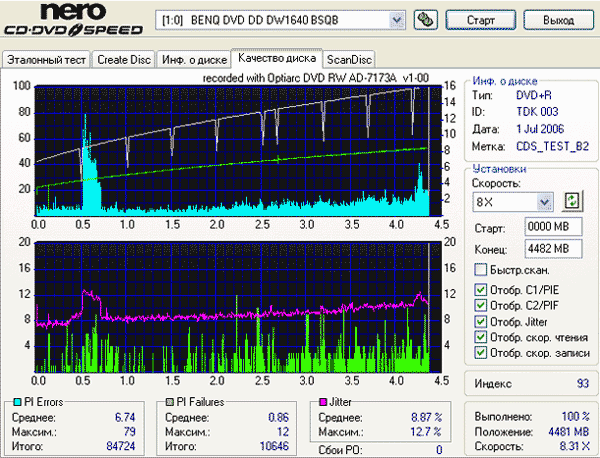Click the disc type value DVD+R
600x458 pixels.
tap(533, 95)
